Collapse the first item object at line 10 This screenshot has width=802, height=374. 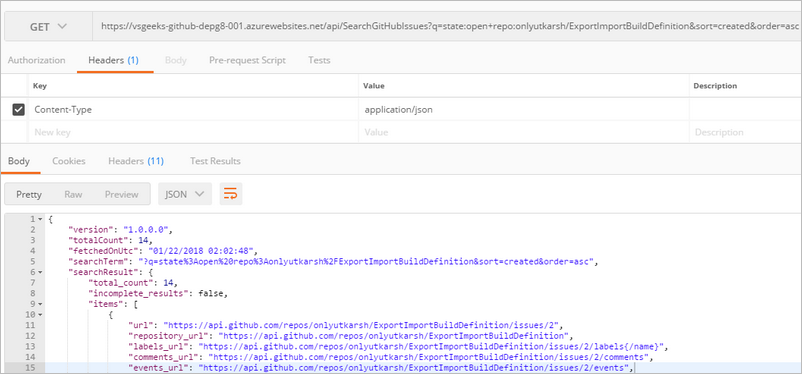pyautogui.click(x=40, y=314)
